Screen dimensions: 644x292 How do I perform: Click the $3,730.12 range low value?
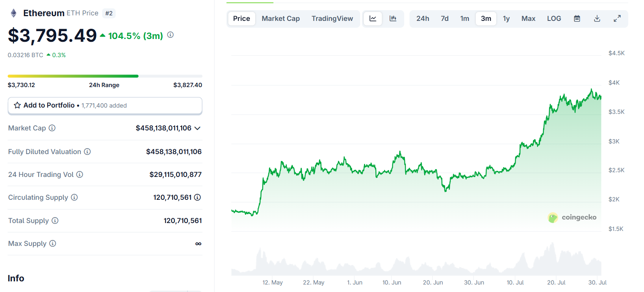pyautogui.click(x=21, y=85)
